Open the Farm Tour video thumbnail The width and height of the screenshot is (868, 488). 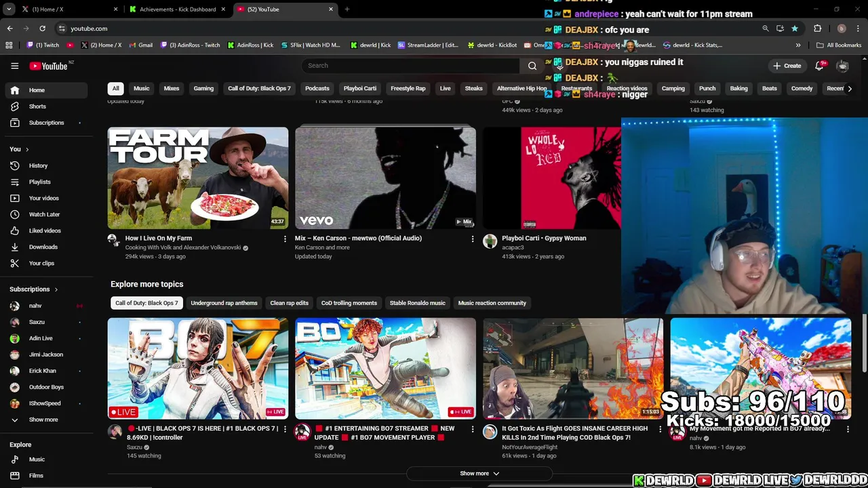pos(197,178)
